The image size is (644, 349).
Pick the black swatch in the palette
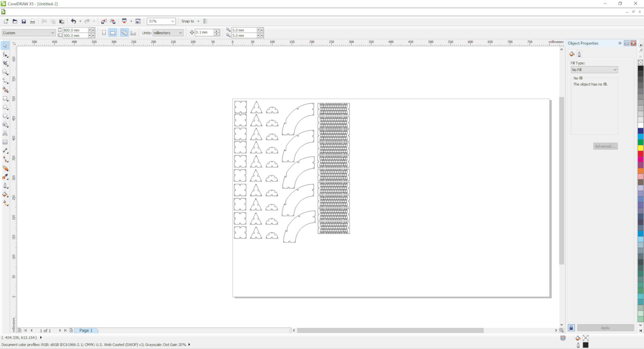[x=641, y=68]
